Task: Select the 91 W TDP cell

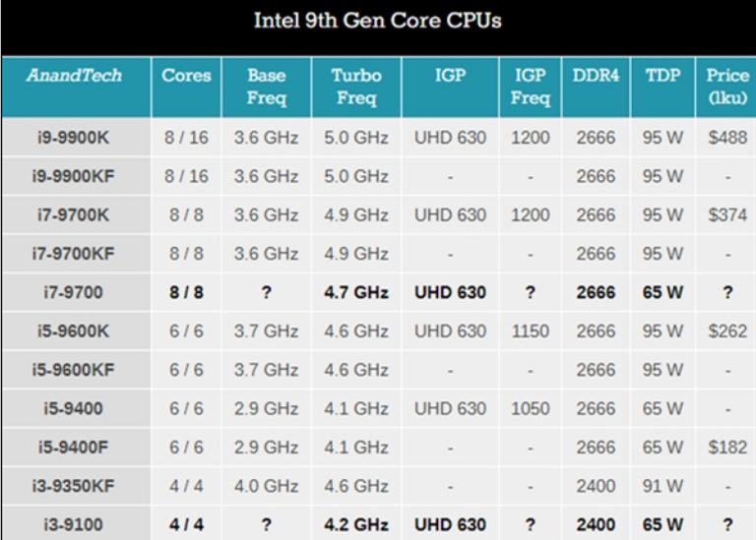Action: [662, 486]
